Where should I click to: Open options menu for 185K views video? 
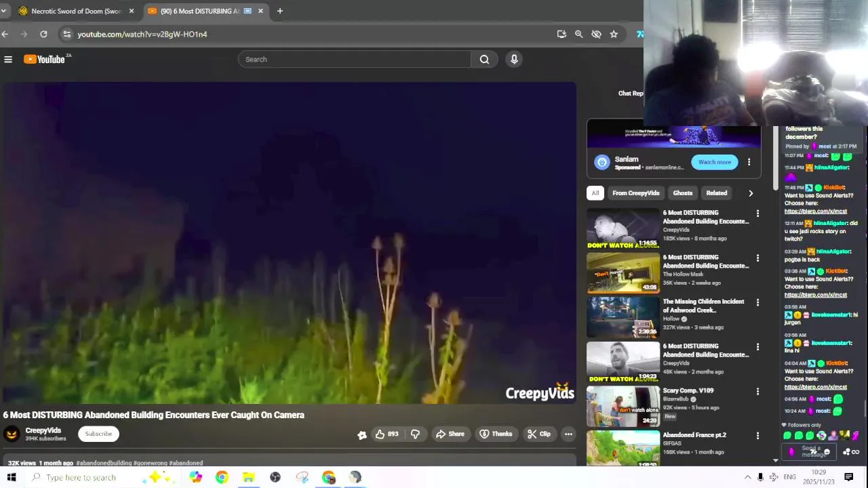(x=757, y=213)
